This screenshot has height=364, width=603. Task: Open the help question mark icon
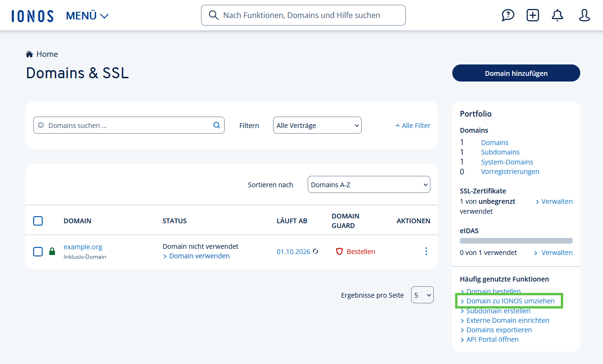(508, 15)
